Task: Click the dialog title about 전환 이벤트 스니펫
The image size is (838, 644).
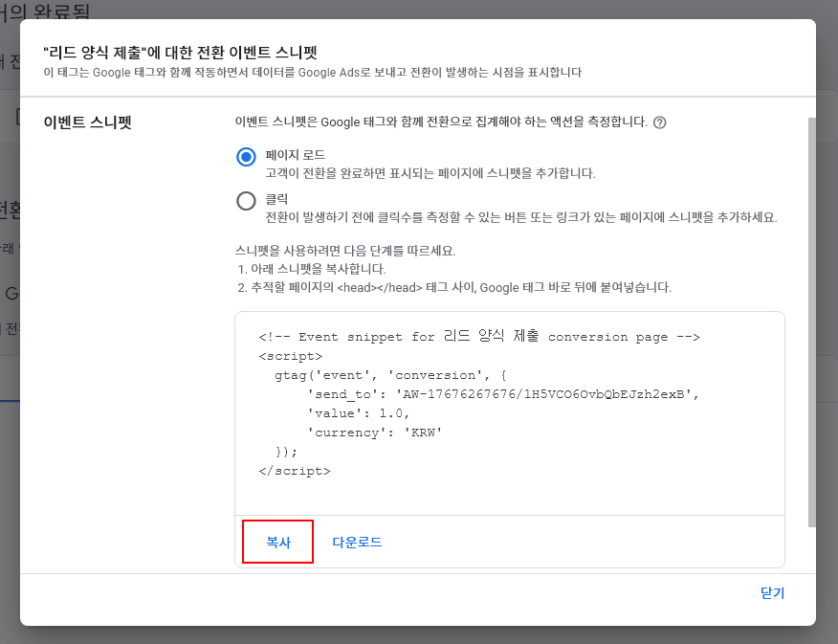Action: (180, 53)
